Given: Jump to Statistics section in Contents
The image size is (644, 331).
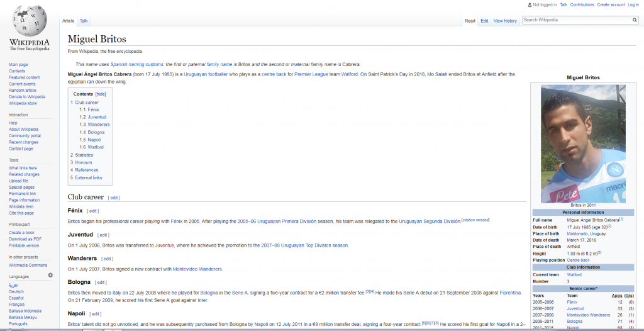Looking at the screenshot, I should pos(84,155).
